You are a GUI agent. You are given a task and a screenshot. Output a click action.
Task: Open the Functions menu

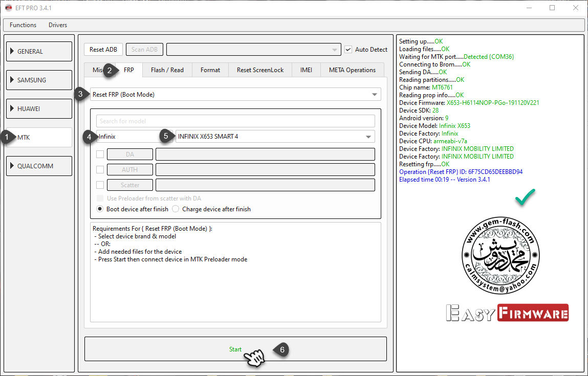tap(23, 25)
